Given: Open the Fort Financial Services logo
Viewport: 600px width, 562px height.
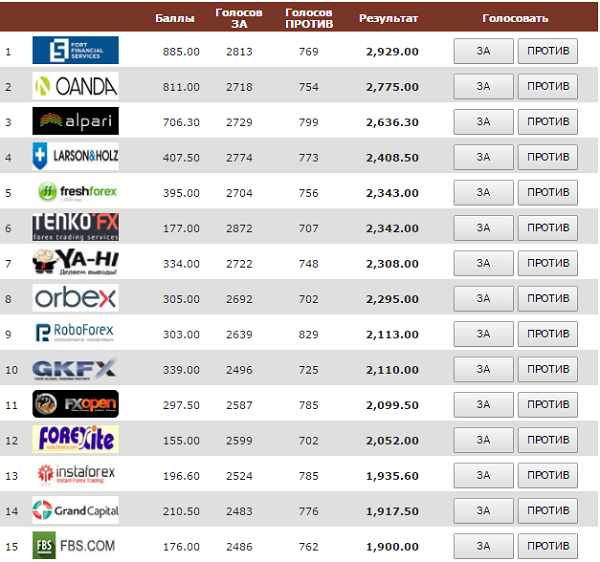Looking at the screenshot, I should click(75, 50).
